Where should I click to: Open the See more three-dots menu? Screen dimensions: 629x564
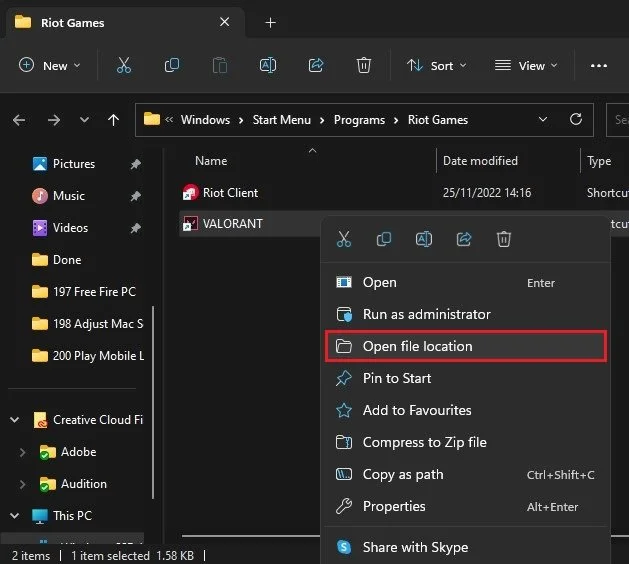[599, 66]
